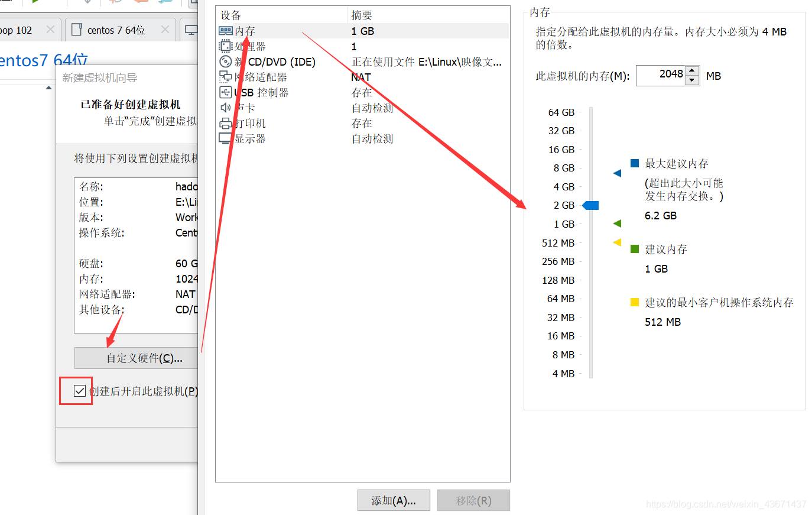Viewport: 812px width, 515px height.
Task: Select the CD/DVD (IDE) disc icon
Action: click(x=225, y=61)
